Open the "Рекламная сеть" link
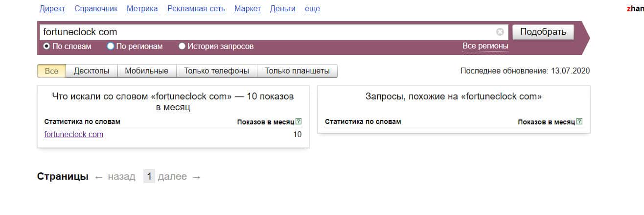 click(196, 9)
